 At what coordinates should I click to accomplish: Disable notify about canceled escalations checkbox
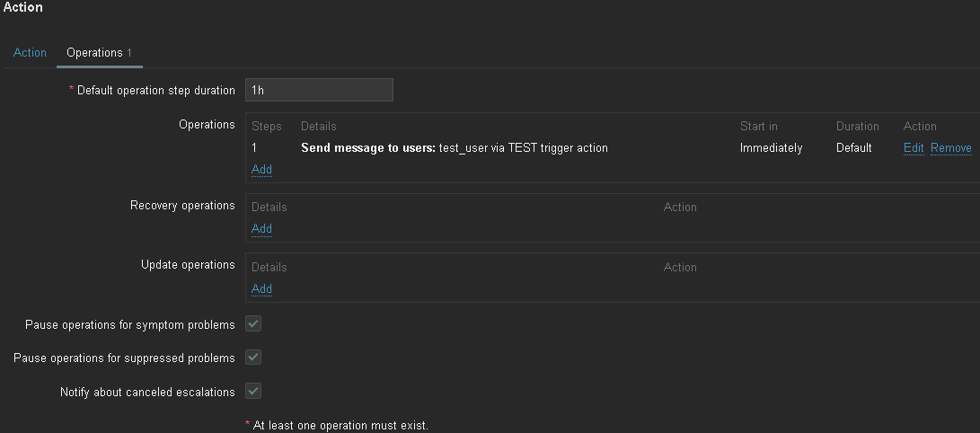[x=253, y=392]
